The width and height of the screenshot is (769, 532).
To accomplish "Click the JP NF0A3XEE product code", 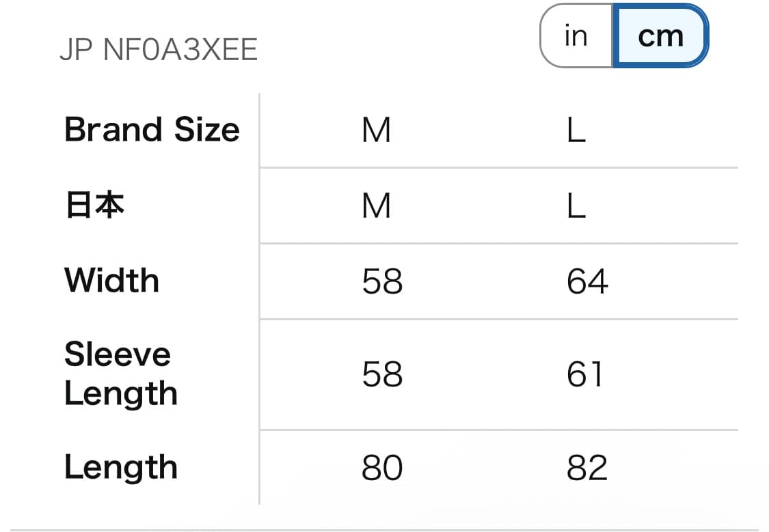I will pos(159,50).
